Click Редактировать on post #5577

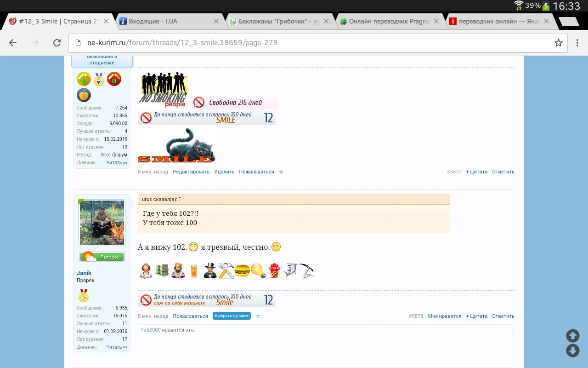point(191,172)
